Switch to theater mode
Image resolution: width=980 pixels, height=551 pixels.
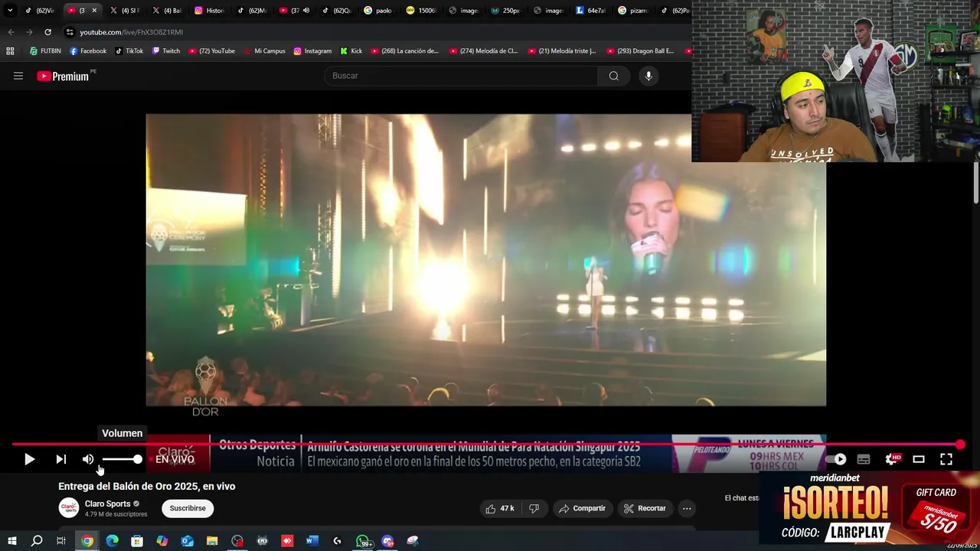pos(919,459)
